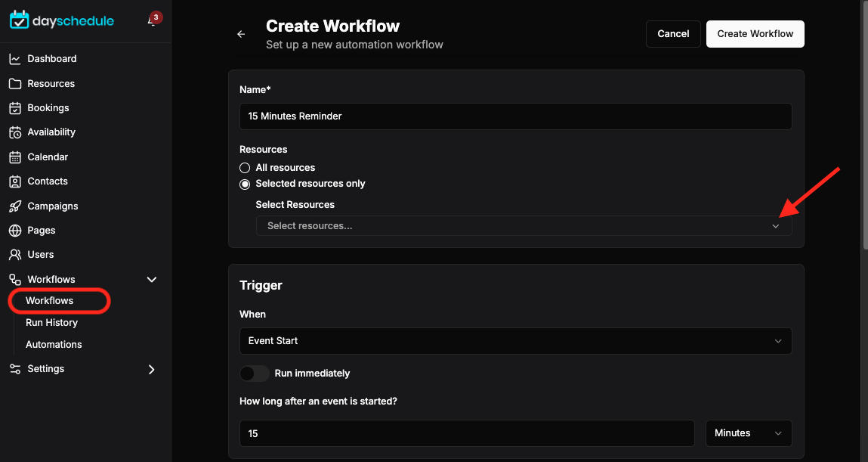The image size is (868, 462).
Task: Collapse the Workflows menu chevron
Action: click(x=151, y=279)
